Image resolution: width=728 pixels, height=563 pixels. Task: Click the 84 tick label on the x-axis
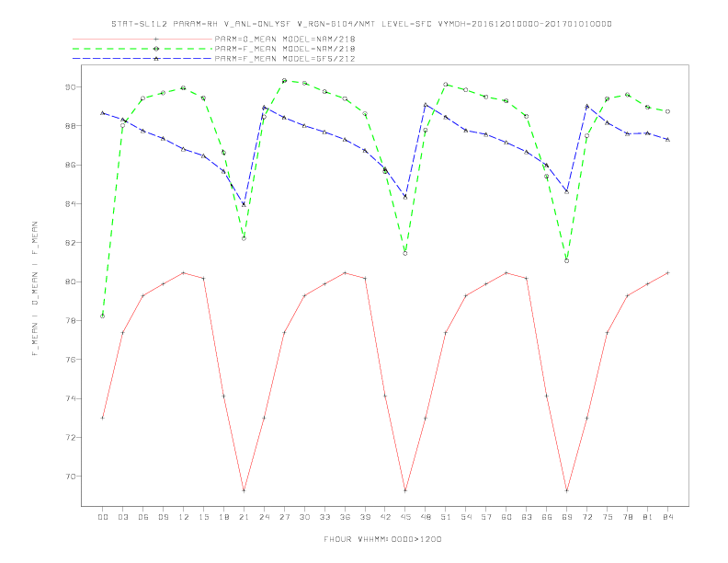tap(667, 517)
